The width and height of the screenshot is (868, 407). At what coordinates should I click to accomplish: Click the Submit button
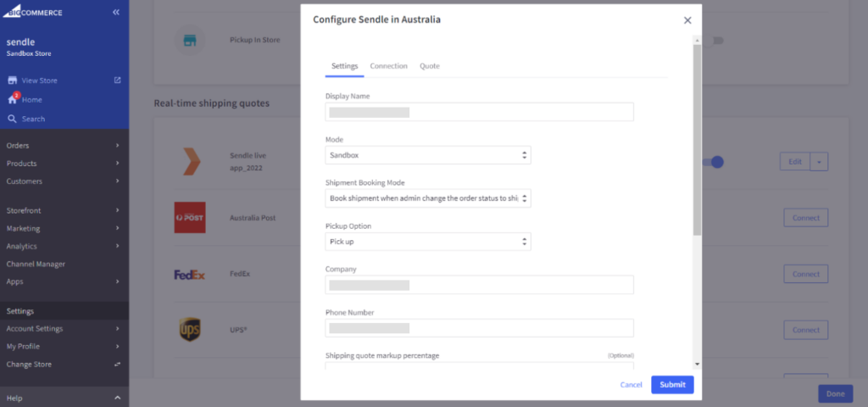[x=672, y=385]
